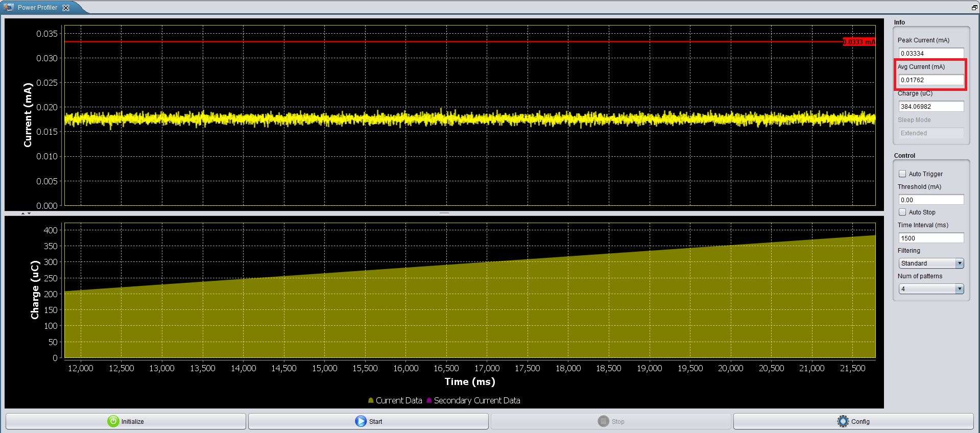
Task: Click the green Initialize power icon
Action: coord(113,421)
